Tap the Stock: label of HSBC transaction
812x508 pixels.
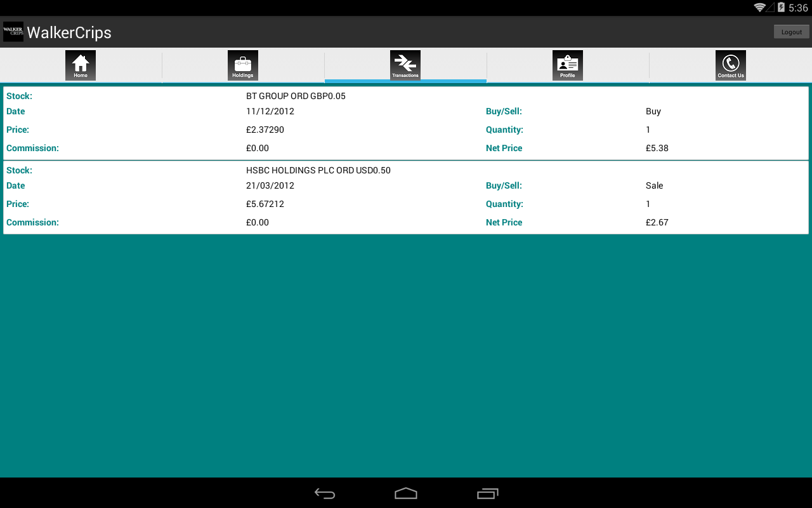(x=19, y=171)
